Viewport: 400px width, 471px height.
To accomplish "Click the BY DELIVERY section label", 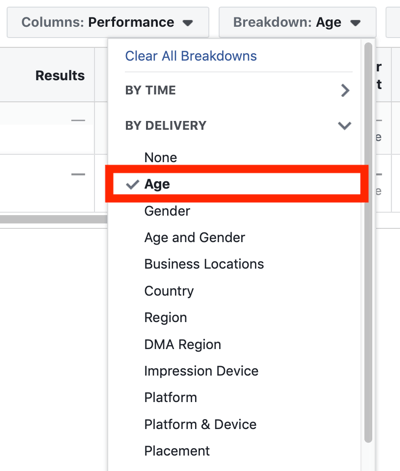I will [x=166, y=126].
